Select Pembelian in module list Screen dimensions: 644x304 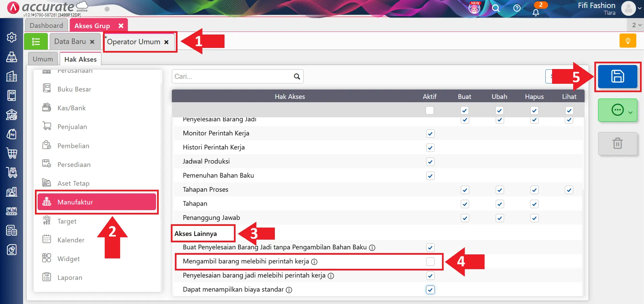[97, 146]
